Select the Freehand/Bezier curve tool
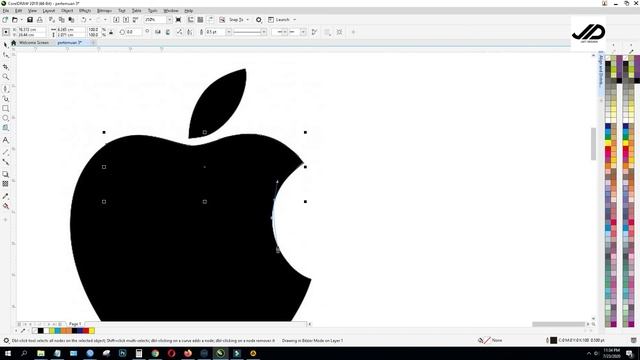 pyautogui.click(x=5, y=89)
